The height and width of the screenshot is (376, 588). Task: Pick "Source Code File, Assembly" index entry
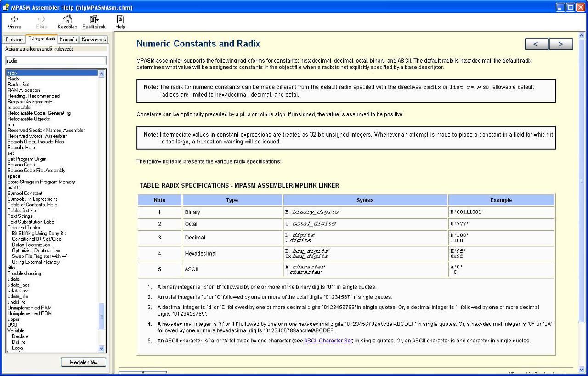(36, 170)
